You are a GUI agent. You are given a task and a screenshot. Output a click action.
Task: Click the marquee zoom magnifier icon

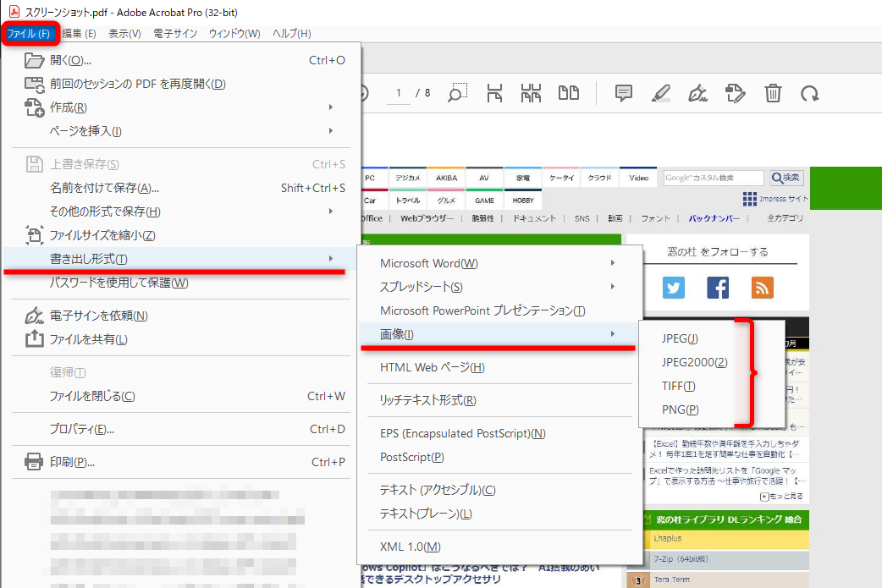[x=457, y=93]
